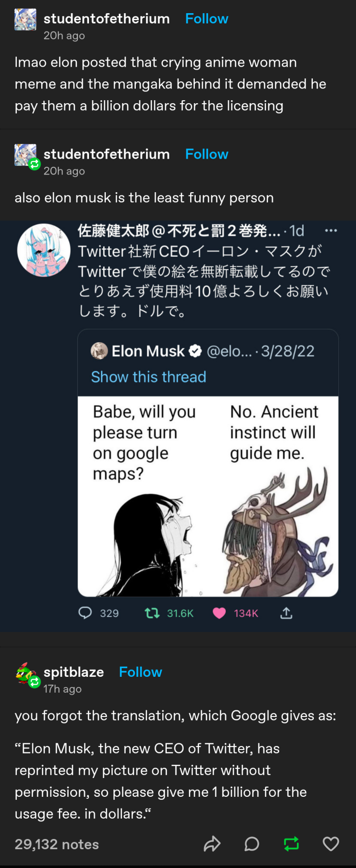Follow studentofetherium from the second post

point(206,154)
